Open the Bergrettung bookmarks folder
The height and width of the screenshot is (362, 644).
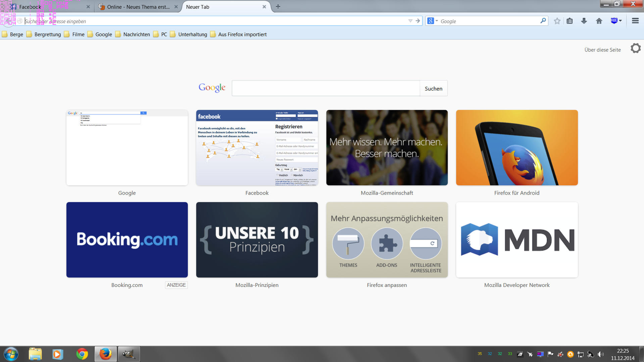[44, 34]
